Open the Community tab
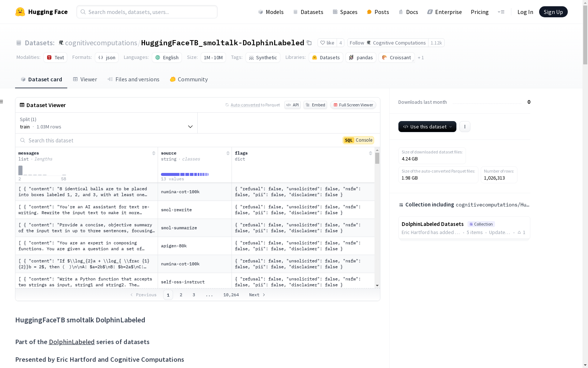 point(189,79)
